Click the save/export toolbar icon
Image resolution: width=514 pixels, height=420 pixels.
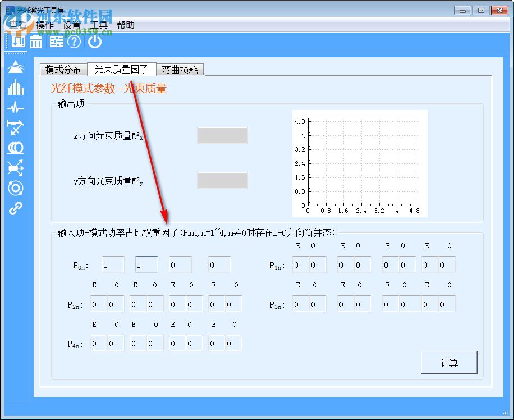(x=19, y=42)
